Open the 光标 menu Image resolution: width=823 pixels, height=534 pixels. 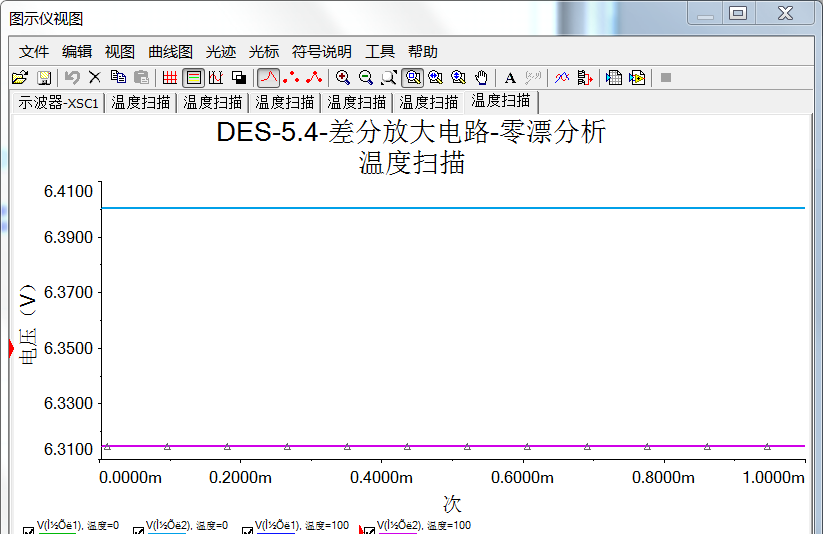[x=263, y=51]
